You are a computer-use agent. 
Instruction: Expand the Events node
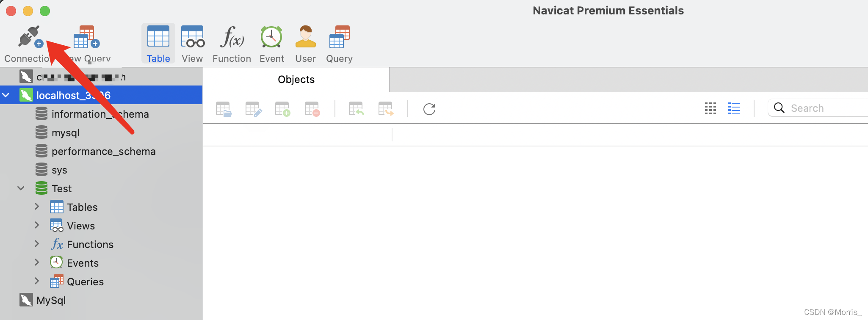(37, 262)
